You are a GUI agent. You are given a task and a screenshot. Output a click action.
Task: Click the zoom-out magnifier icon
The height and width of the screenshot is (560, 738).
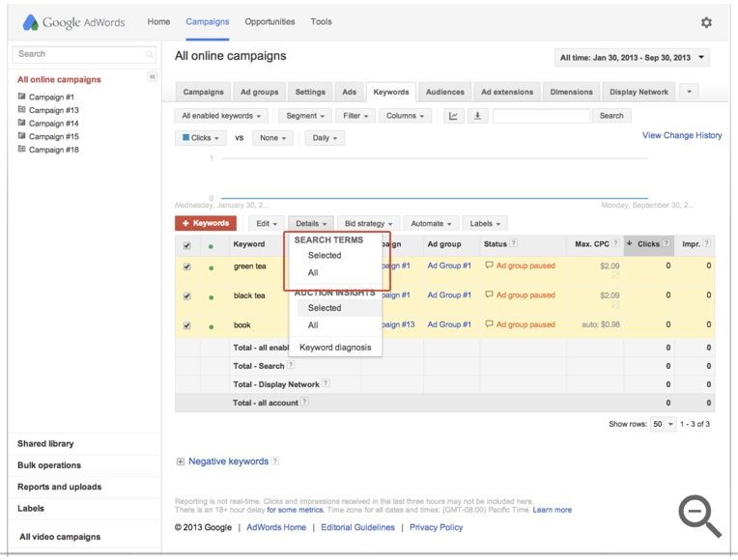[x=700, y=516]
